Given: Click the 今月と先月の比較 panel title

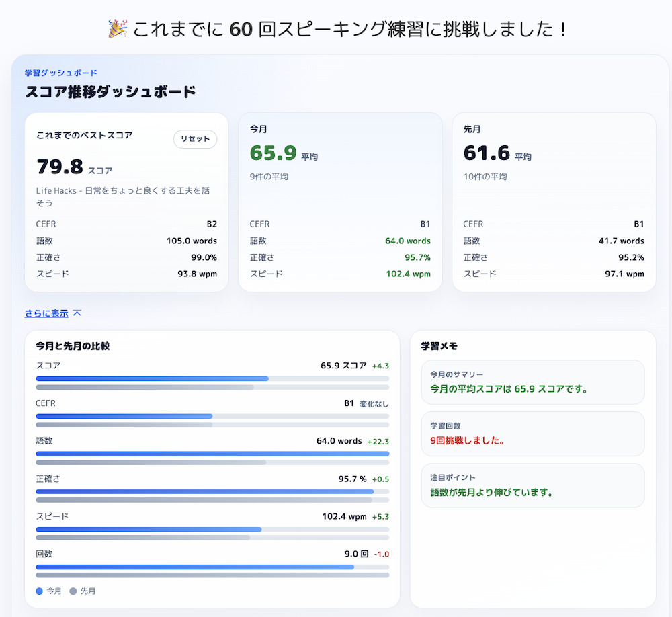Looking at the screenshot, I should pyautogui.click(x=73, y=346).
